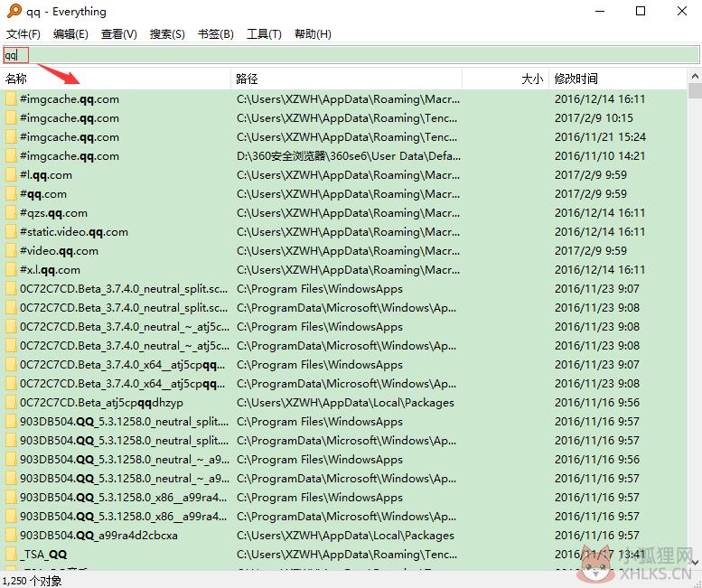Select folder icon of #imgcache.qq.com in 360安全浏览器 path
702x588 pixels.
11,156
